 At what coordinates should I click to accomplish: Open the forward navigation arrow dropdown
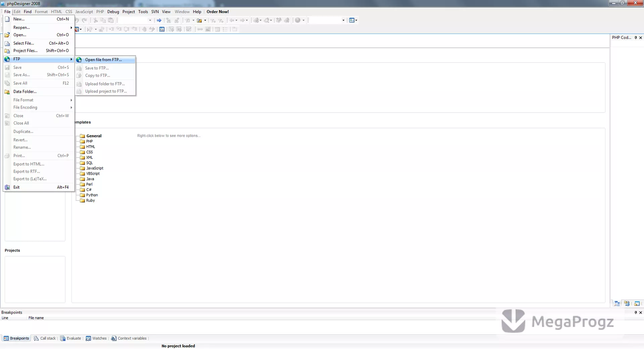click(x=247, y=20)
